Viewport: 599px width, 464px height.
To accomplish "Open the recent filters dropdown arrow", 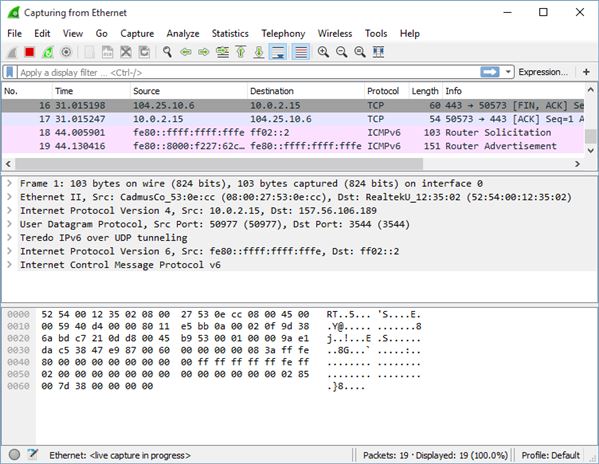I will pyautogui.click(x=508, y=72).
